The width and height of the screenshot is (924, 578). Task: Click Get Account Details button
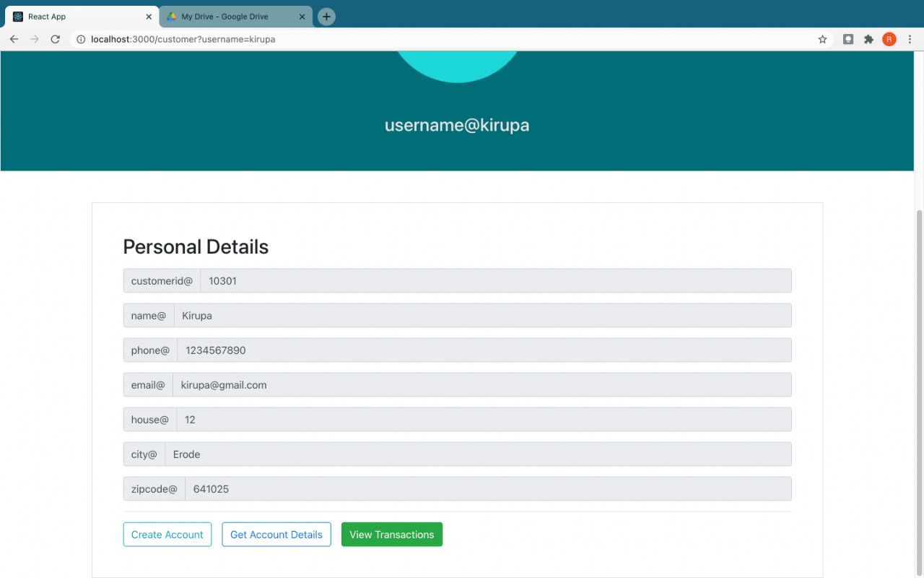point(276,535)
